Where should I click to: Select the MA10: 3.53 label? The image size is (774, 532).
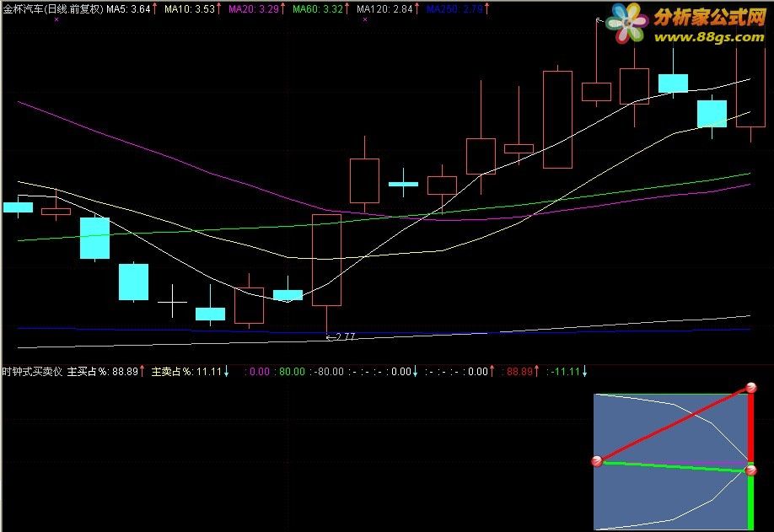tap(190, 9)
